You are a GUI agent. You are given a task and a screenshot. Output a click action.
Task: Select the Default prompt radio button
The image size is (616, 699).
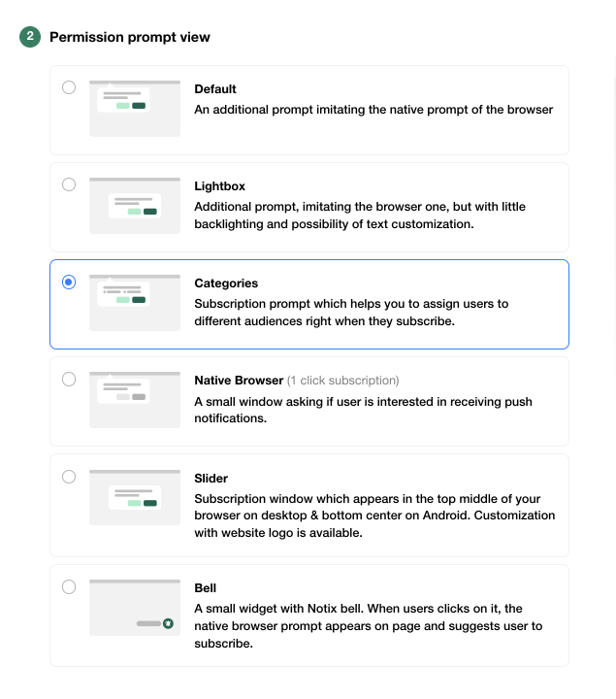coord(69,87)
